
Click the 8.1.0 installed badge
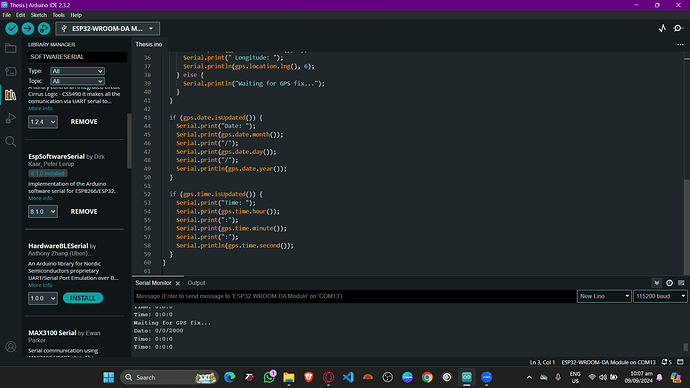click(48, 173)
